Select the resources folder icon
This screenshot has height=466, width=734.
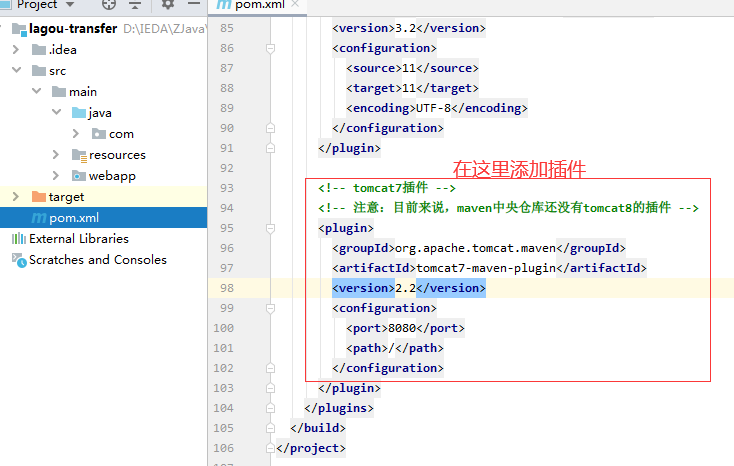click(x=79, y=155)
